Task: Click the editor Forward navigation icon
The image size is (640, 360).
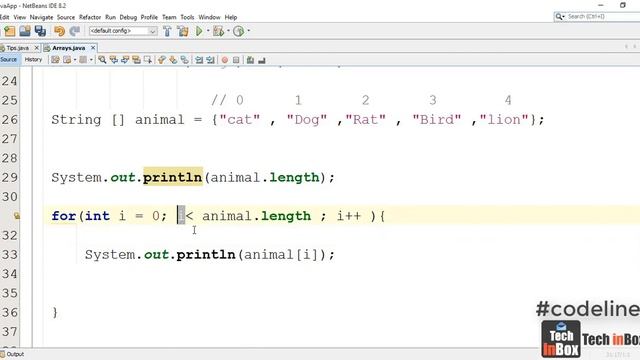Action: pyautogui.click(x=83, y=60)
